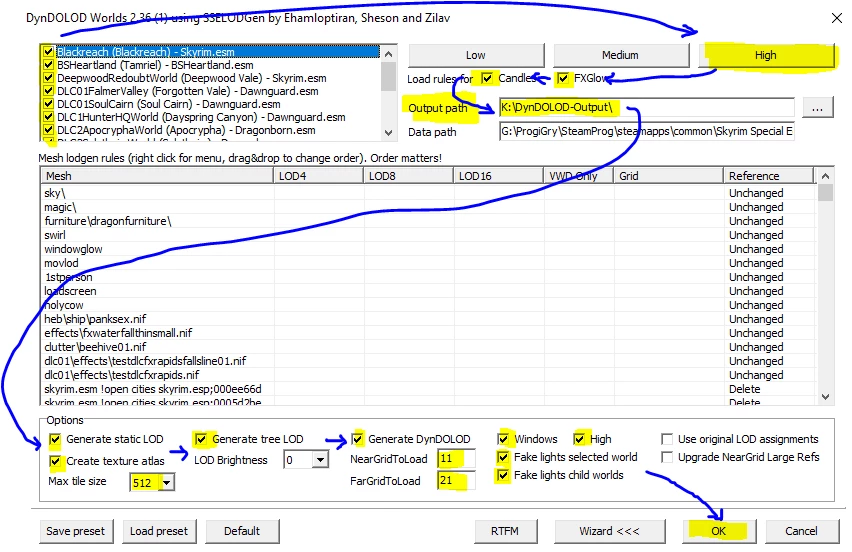Toggle Generate DynDOLOD checkbox
The width and height of the screenshot is (852, 552).
pyautogui.click(x=357, y=439)
